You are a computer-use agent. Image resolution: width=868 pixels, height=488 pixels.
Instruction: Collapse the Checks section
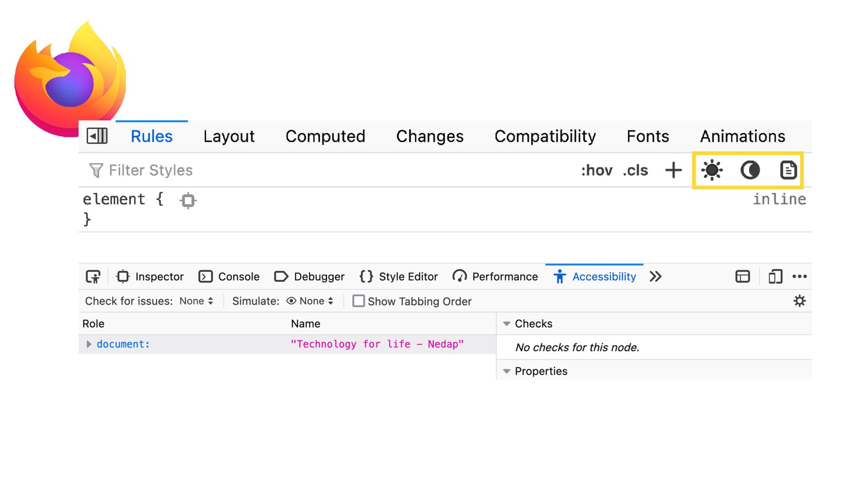pyautogui.click(x=506, y=324)
